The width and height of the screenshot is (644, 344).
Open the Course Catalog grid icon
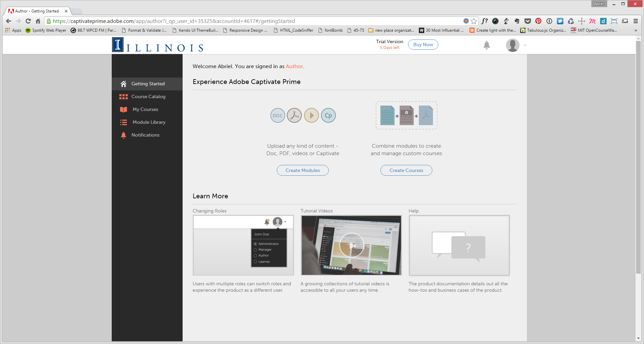124,97
